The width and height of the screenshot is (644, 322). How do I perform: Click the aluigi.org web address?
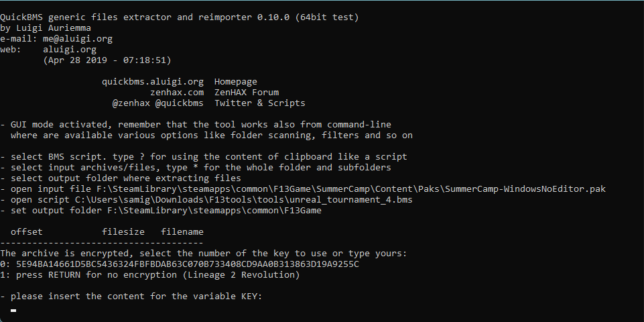coord(69,50)
